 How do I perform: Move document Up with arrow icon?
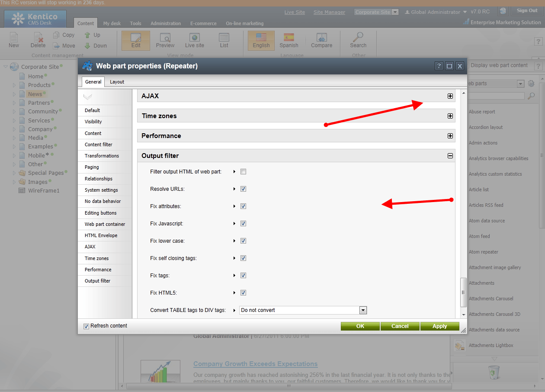pyautogui.click(x=87, y=35)
